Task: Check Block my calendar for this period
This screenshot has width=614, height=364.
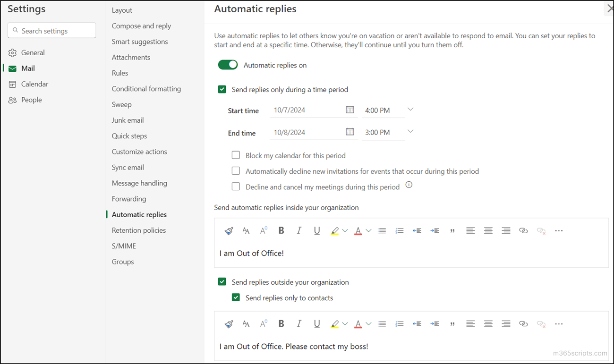Action: [236, 155]
